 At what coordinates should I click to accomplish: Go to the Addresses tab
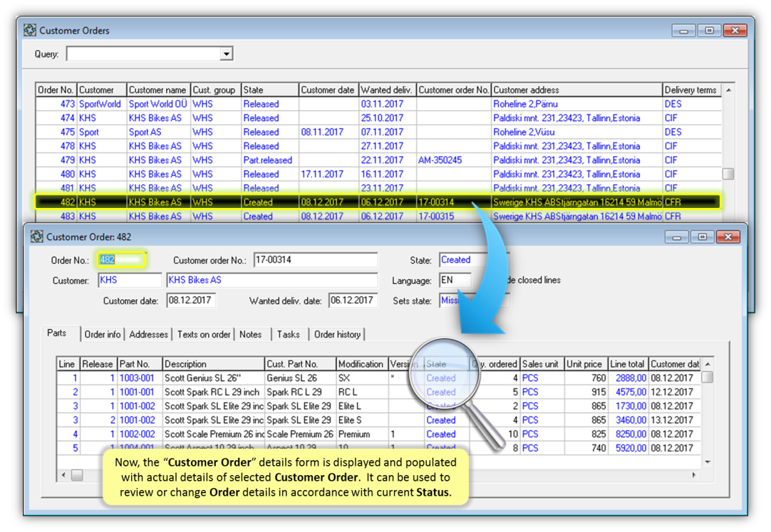tap(148, 335)
